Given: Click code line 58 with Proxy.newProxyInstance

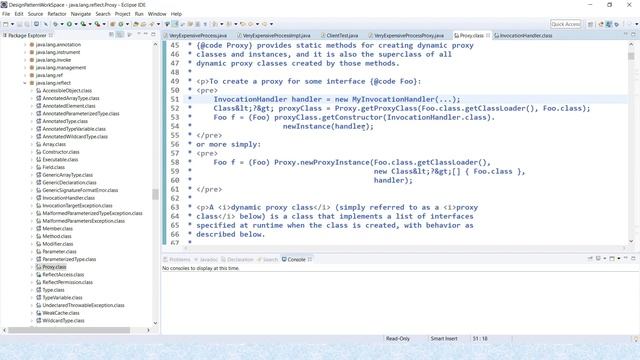Looking at the screenshot, I should (352, 162).
